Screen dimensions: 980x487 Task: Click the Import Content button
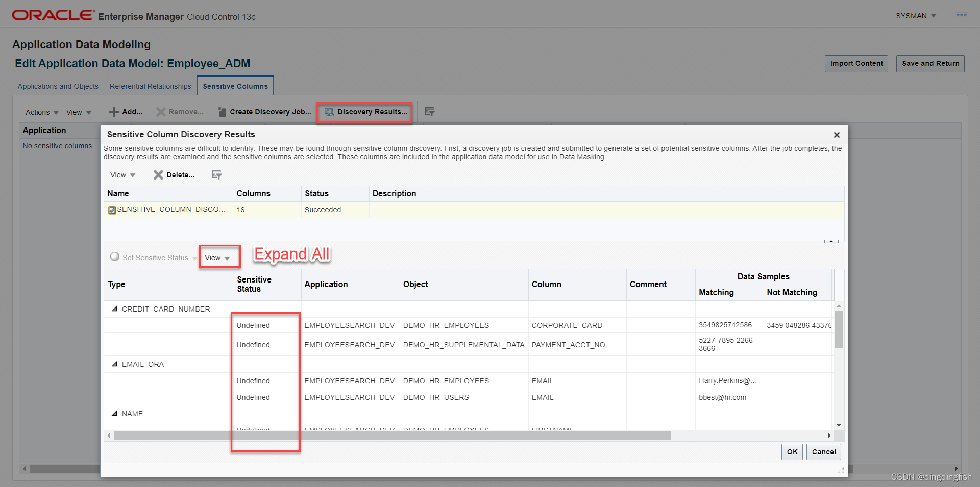[x=856, y=63]
